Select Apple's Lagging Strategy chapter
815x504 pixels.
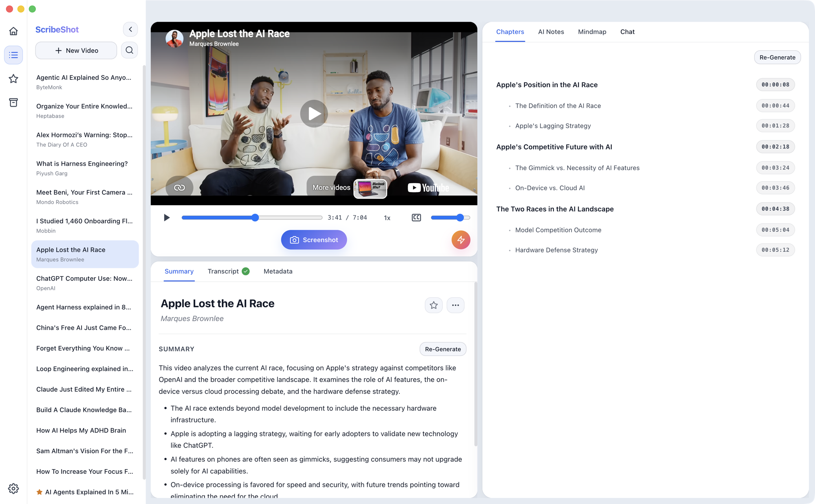(553, 126)
